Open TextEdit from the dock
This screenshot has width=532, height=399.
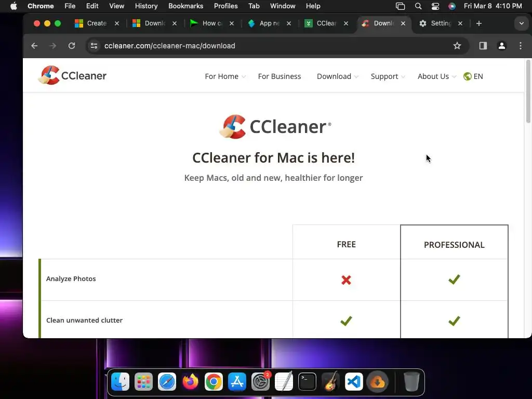coord(284,382)
